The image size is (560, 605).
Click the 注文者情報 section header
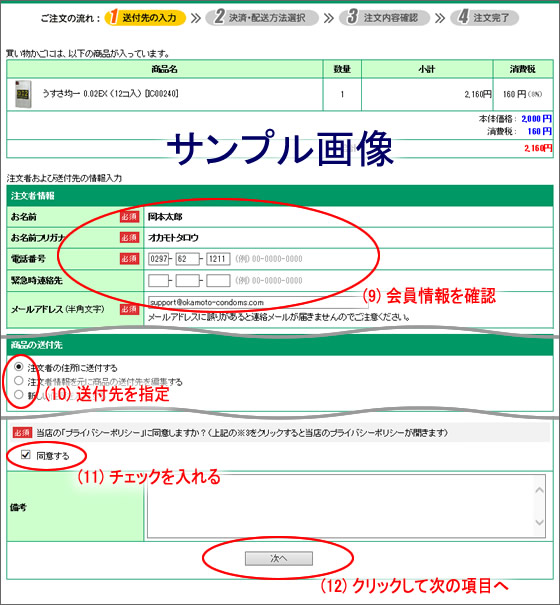(280, 196)
